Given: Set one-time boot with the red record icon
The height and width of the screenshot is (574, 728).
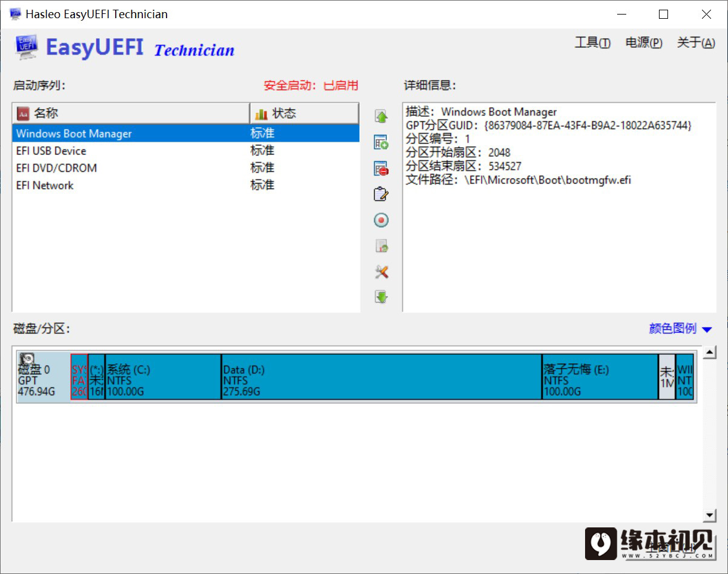Looking at the screenshot, I should [381, 220].
